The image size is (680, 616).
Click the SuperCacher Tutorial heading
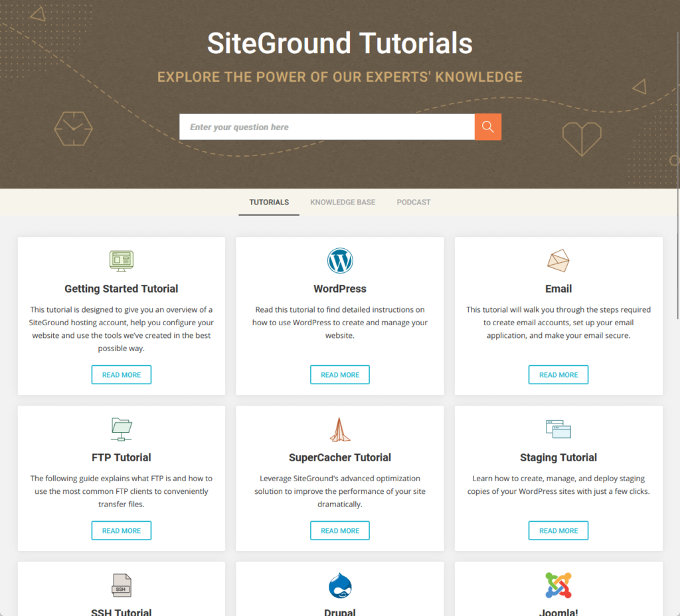[x=340, y=457]
